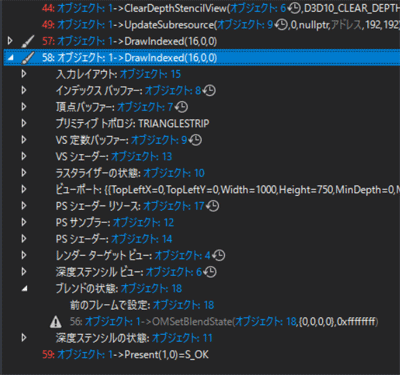Open オブジェクト: 6 link for 深度ステンシル ビュー row

click(174, 272)
